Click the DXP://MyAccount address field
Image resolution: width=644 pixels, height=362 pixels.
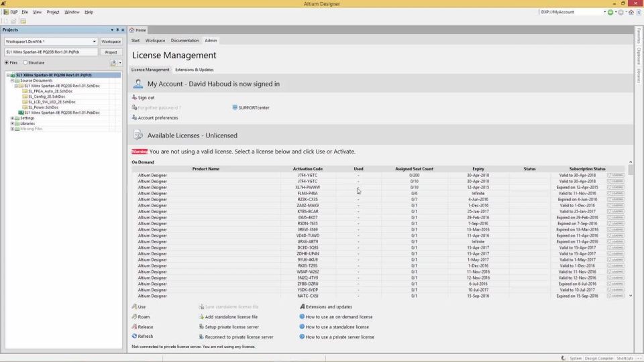click(x=572, y=12)
